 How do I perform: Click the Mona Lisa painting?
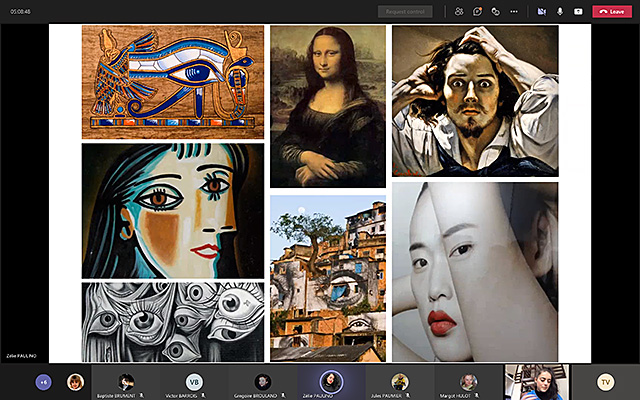[328, 107]
